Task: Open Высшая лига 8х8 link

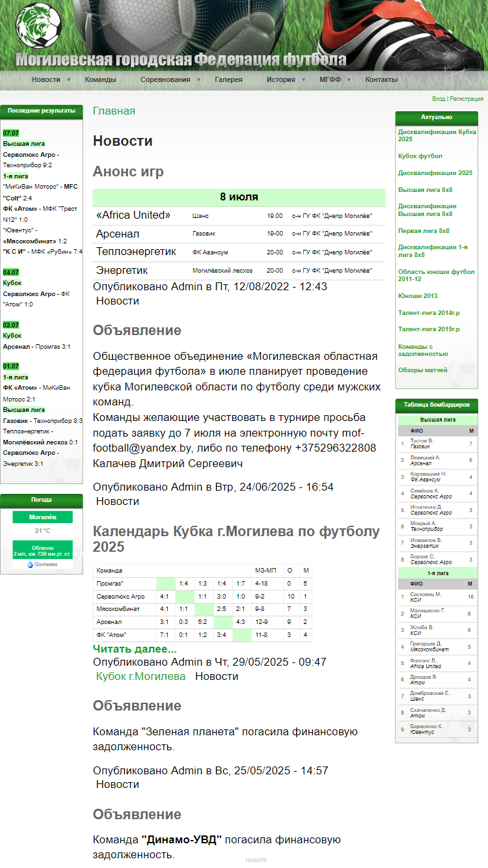Action: (426, 190)
